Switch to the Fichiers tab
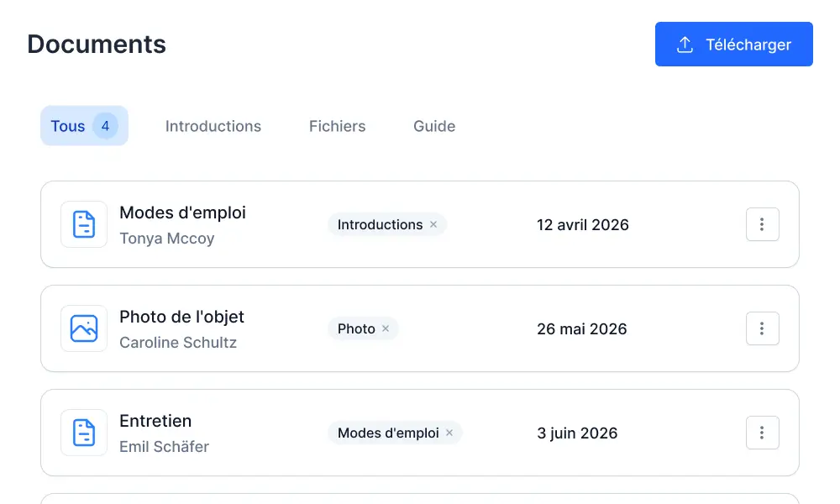Image resolution: width=840 pixels, height=504 pixels. 337,126
